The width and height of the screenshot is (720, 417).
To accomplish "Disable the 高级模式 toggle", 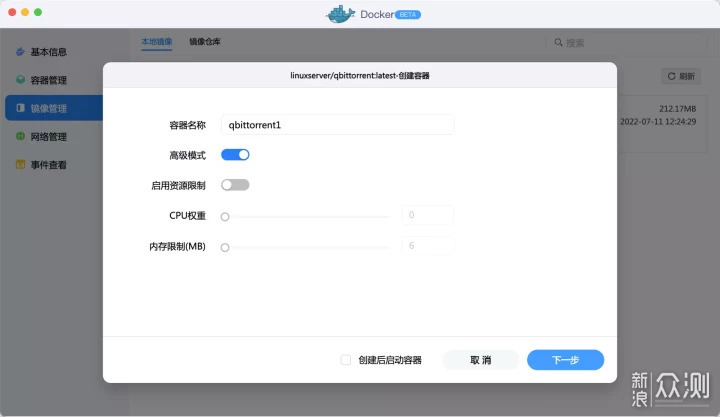I will (x=235, y=155).
